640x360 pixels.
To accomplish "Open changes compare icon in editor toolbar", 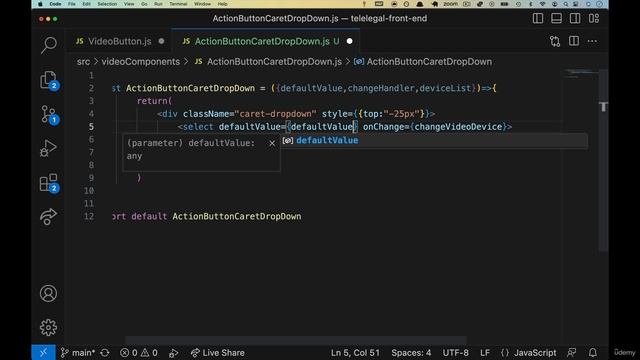I will pyautogui.click(x=555, y=41).
